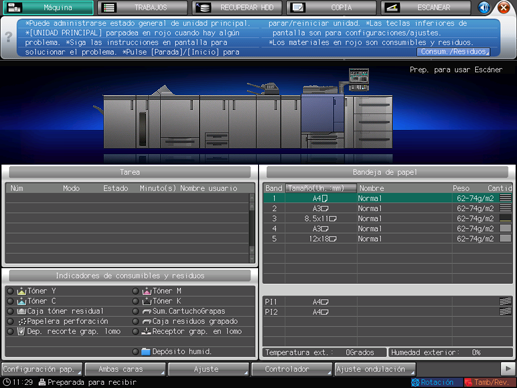517x388 pixels.
Task: Select the PI1 A4 tray row
Action: 387,302
